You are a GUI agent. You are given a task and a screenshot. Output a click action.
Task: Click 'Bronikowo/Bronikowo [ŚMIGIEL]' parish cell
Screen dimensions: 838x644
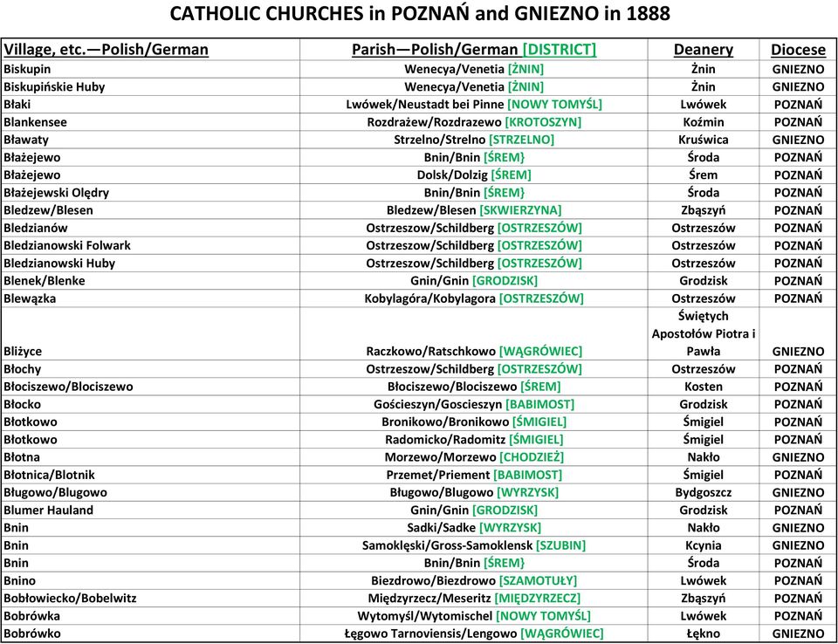(473, 421)
